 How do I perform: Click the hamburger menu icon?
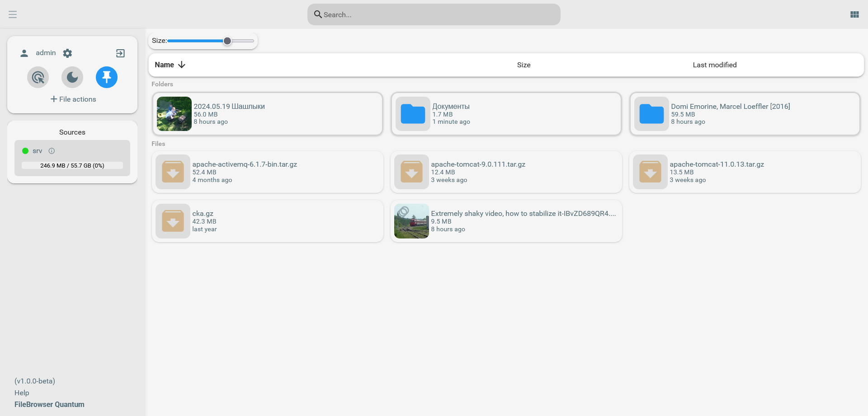click(x=13, y=14)
